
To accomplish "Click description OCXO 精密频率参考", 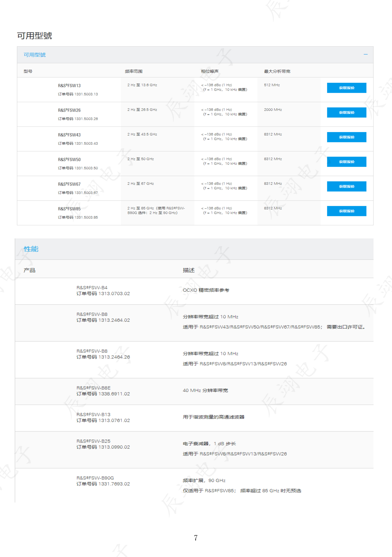I will tap(206, 290).
